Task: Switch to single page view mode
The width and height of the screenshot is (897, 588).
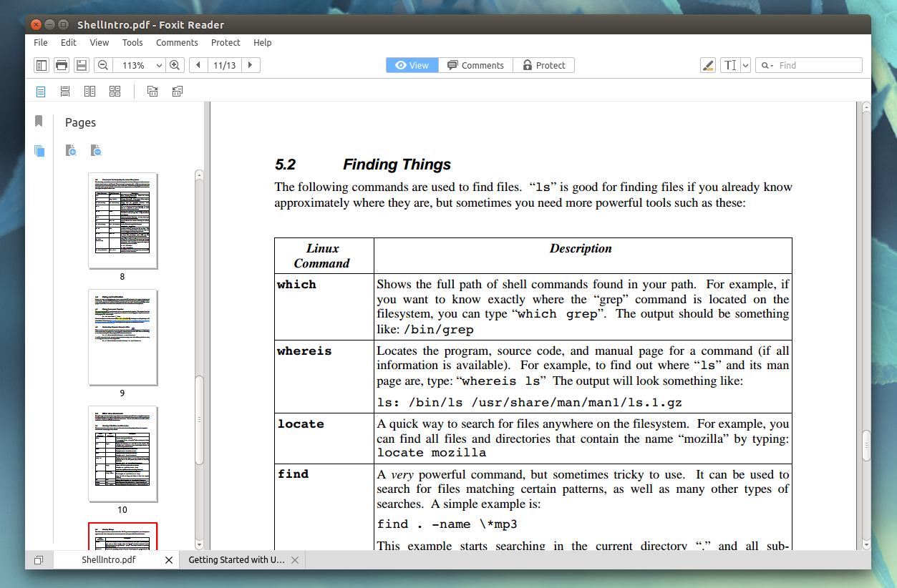Action: 41,91
